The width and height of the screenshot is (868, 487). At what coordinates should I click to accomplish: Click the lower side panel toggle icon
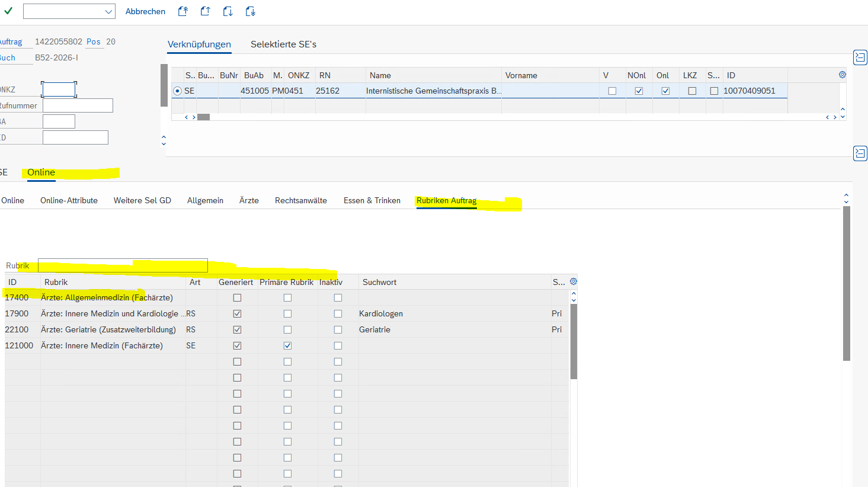pos(860,153)
